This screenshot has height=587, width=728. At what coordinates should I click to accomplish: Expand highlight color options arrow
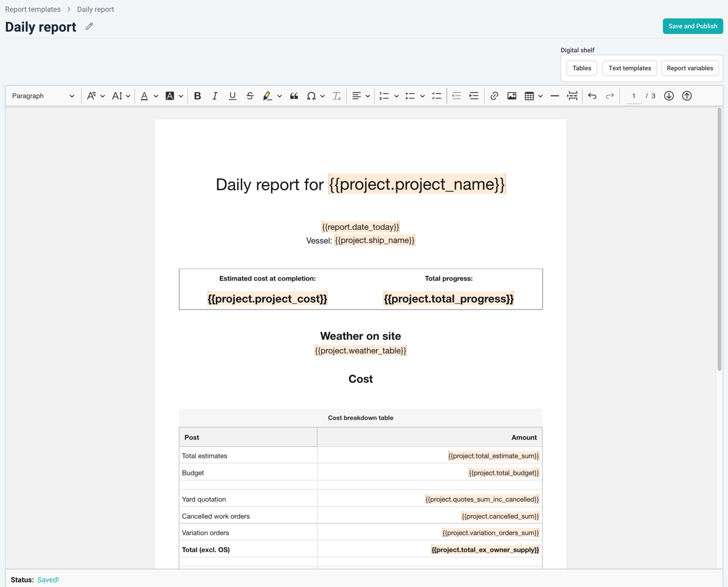point(279,96)
